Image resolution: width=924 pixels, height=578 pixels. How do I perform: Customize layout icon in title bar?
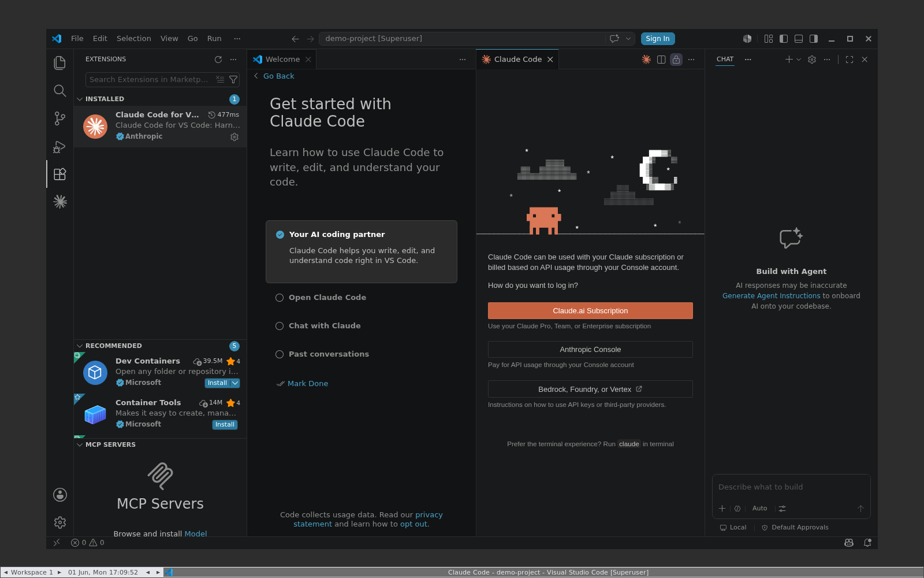pos(769,39)
